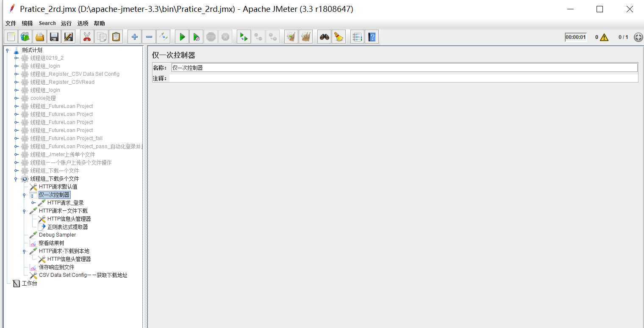Paste element using clipboard toolbar icon
The width and height of the screenshot is (644, 328).
click(116, 37)
